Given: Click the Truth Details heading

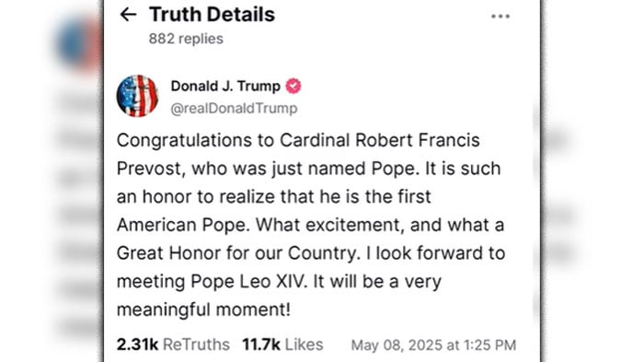Looking at the screenshot, I should click(212, 15).
